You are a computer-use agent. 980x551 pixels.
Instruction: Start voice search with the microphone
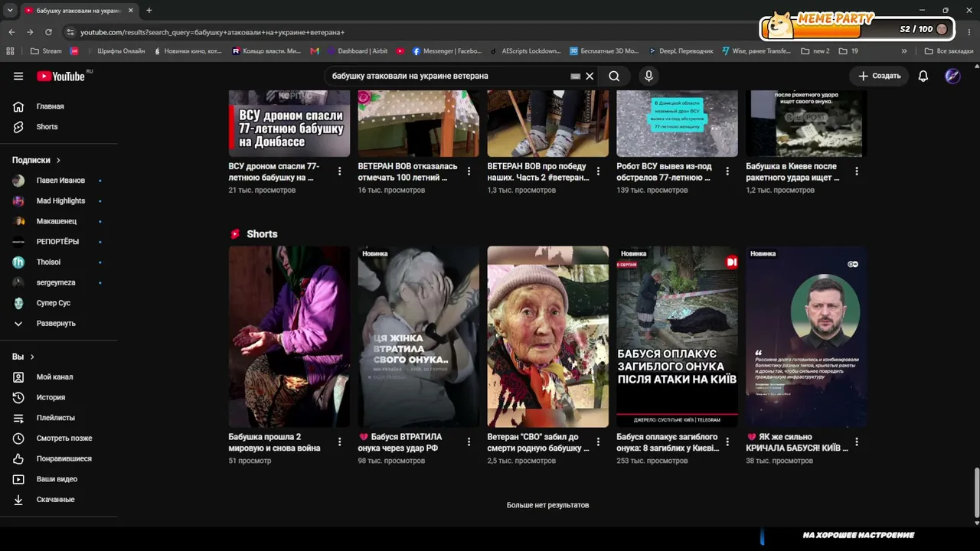[x=648, y=76]
